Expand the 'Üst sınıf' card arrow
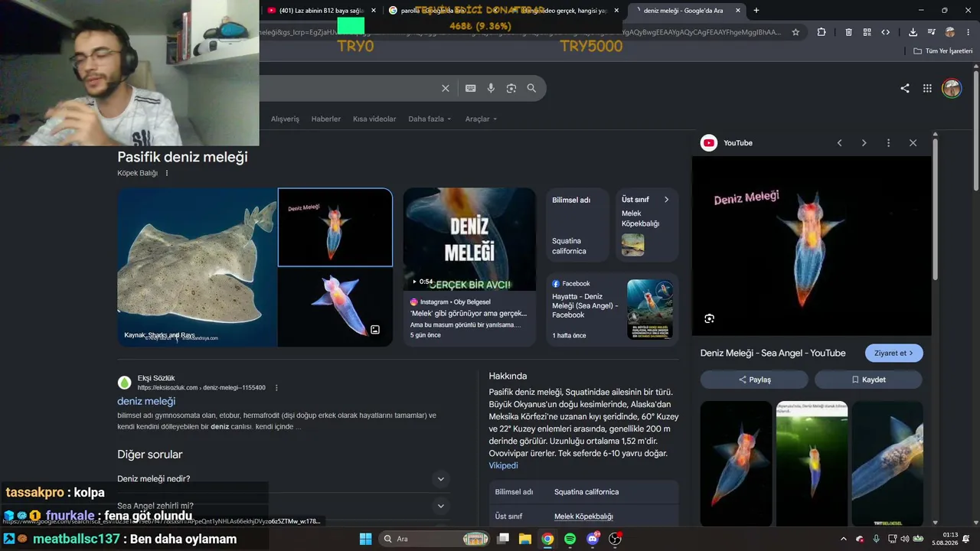 [666, 200]
